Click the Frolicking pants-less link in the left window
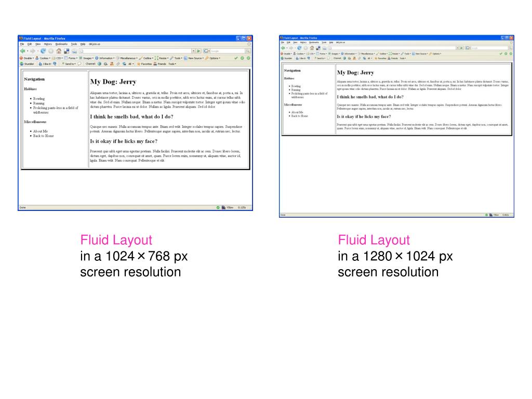The width and height of the screenshot is (532, 399). pos(56,110)
